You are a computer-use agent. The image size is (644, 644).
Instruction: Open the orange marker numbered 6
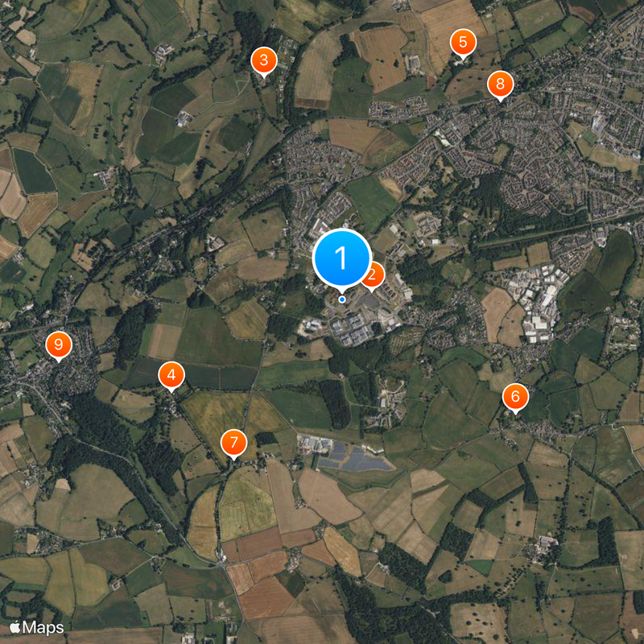coord(515,398)
